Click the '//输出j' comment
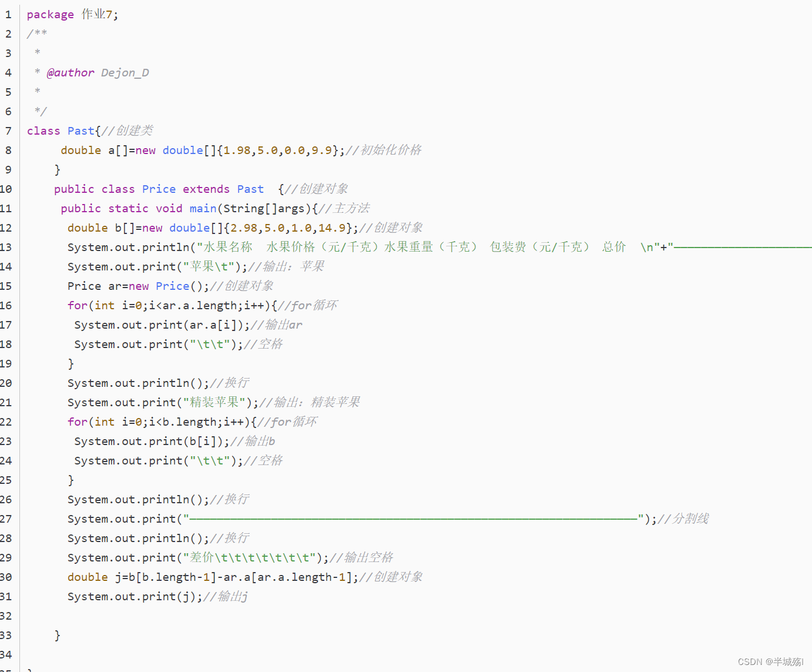Viewport: 812px width, 672px height. (225, 596)
